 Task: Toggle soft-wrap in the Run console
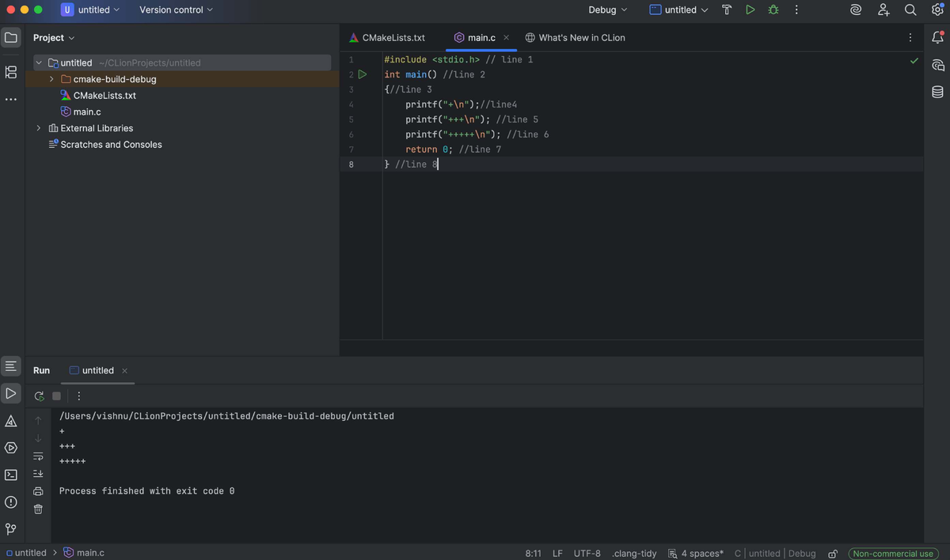click(x=38, y=456)
